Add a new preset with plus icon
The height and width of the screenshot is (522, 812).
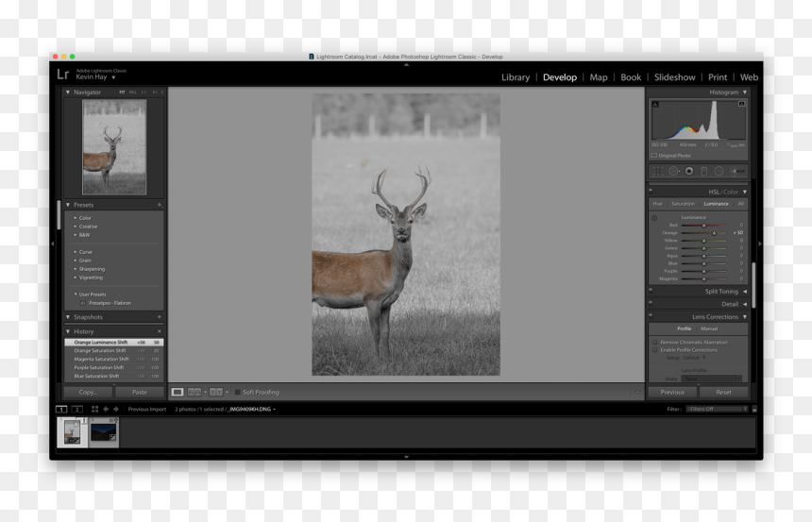point(160,205)
